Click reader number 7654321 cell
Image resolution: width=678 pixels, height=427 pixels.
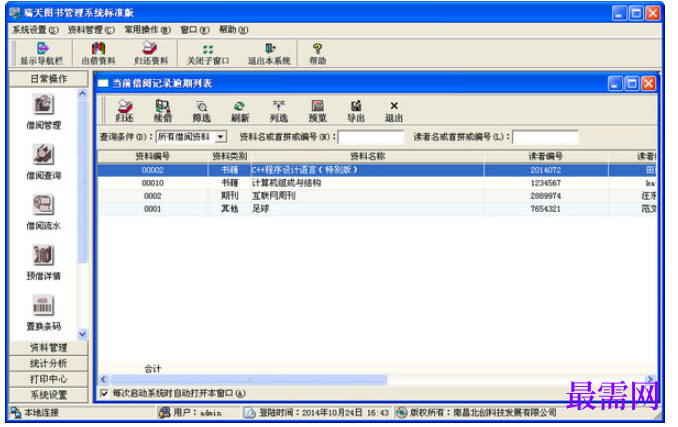pos(546,209)
